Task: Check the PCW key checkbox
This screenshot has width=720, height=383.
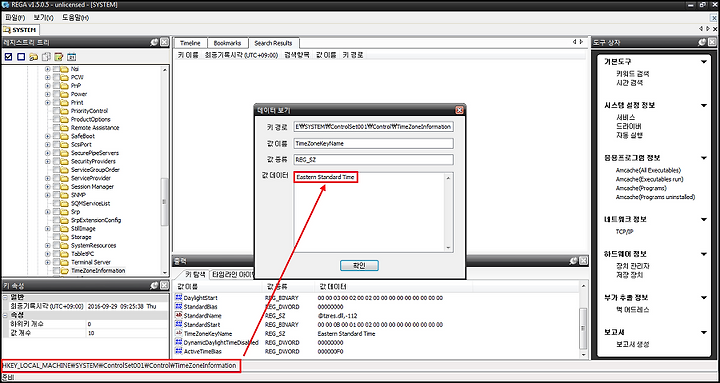Action: click(56, 77)
